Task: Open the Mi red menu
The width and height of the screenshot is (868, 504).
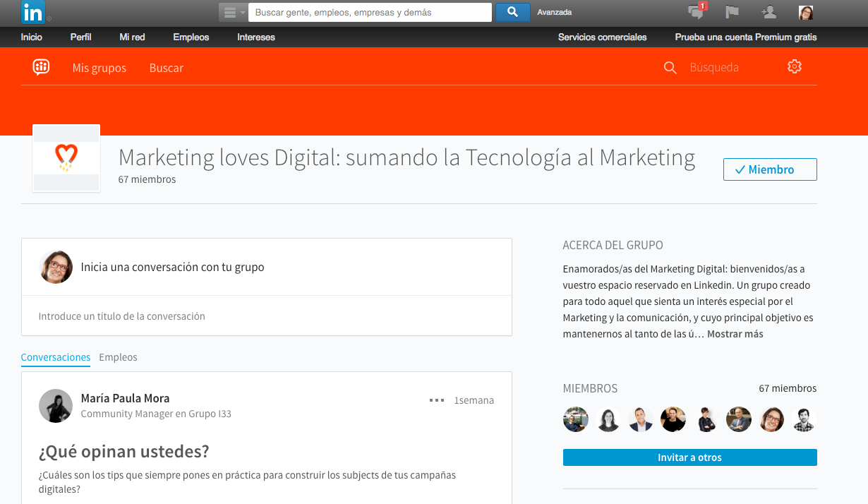Action: pyautogui.click(x=131, y=37)
